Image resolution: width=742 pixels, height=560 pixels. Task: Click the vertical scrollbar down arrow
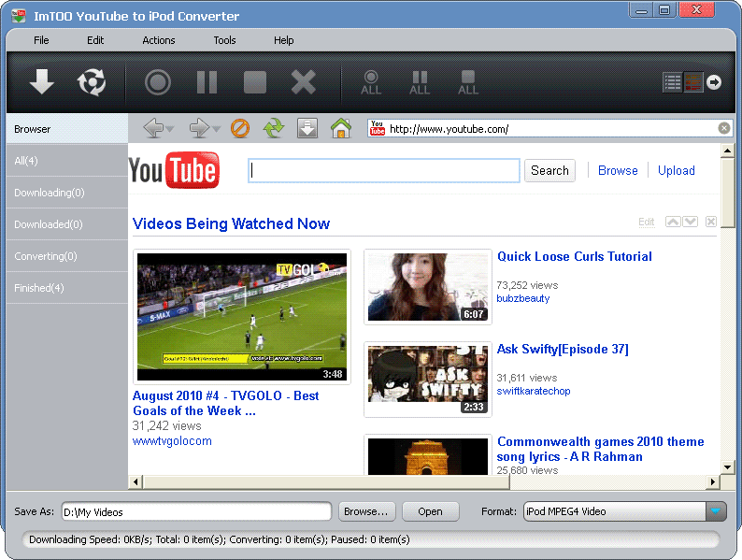(727, 467)
